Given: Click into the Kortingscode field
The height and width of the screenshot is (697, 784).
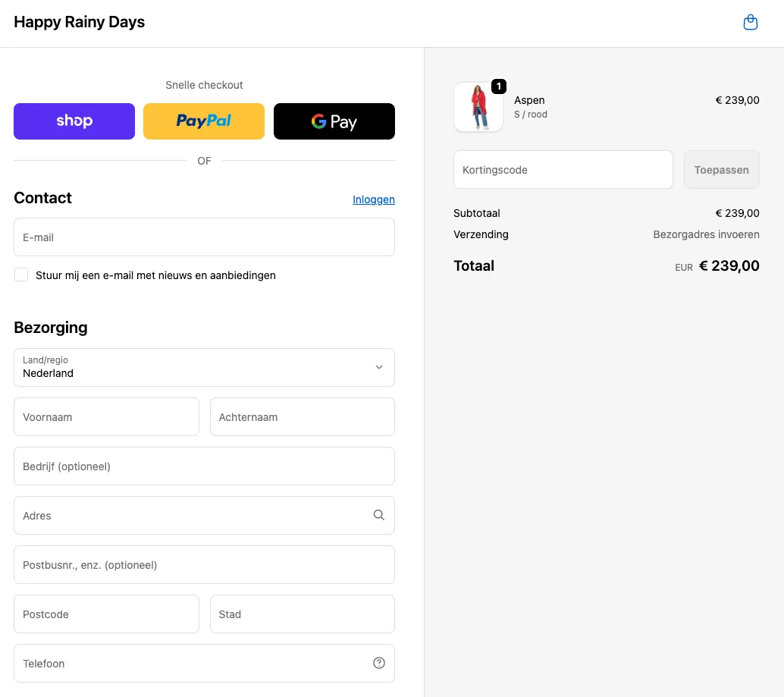Looking at the screenshot, I should click(563, 170).
